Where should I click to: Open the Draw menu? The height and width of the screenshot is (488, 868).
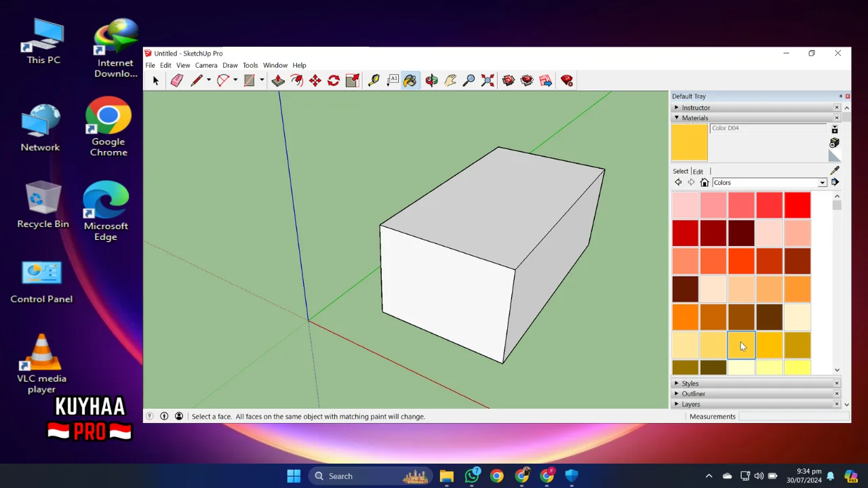click(x=230, y=65)
